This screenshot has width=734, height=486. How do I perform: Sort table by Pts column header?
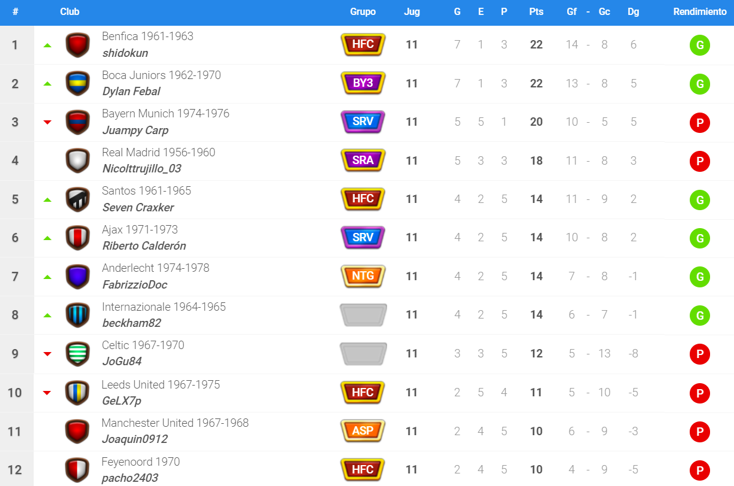coord(536,12)
